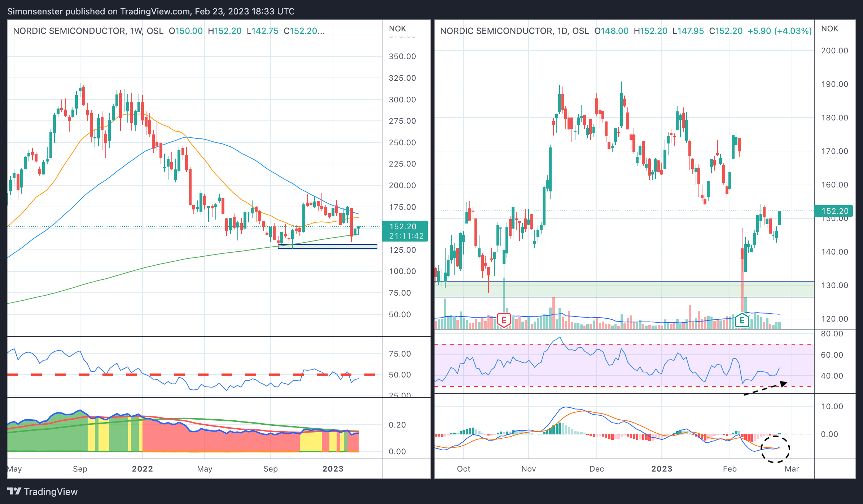The image size is (863, 504).
Task: Click the 2022 label on weekly time axis
Action: pos(142,469)
